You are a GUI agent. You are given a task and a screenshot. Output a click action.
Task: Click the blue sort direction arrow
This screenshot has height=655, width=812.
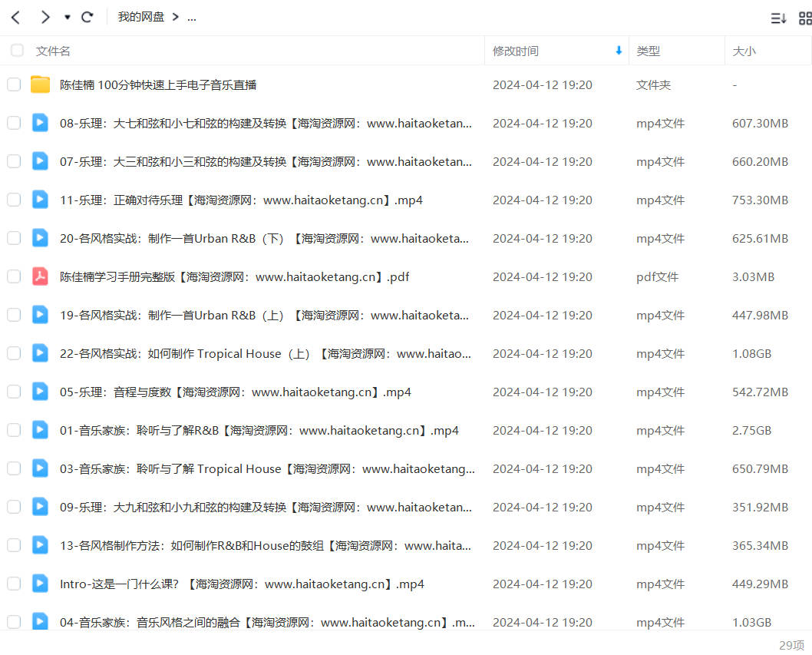pos(619,50)
